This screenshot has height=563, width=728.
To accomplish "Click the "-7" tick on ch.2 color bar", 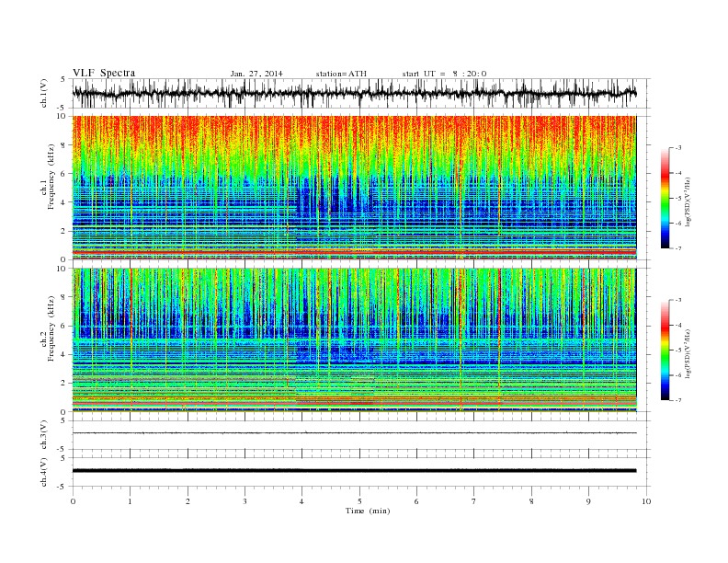I will (x=677, y=400).
